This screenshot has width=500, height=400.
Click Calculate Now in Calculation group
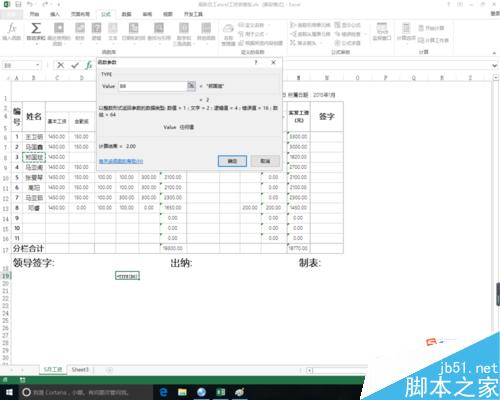click(431, 28)
